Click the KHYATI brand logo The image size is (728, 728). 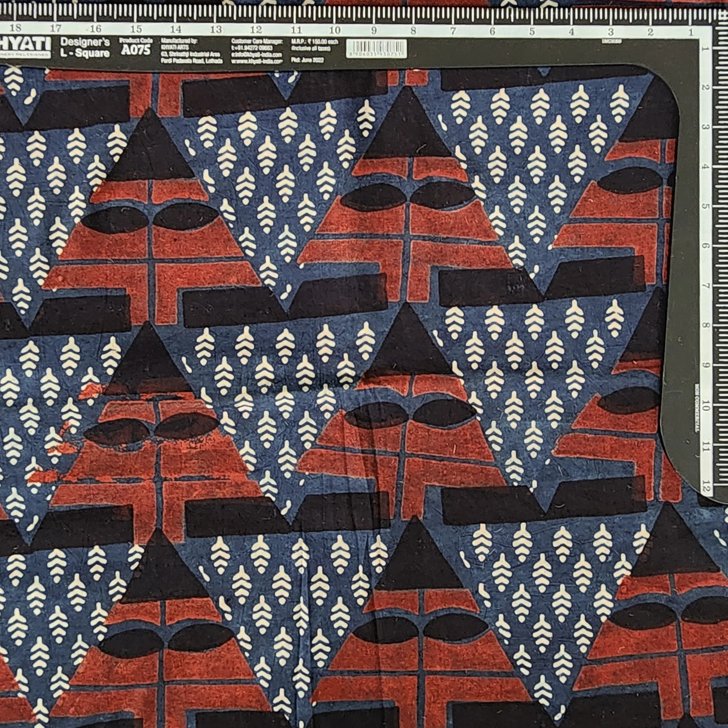(x=25, y=47)
